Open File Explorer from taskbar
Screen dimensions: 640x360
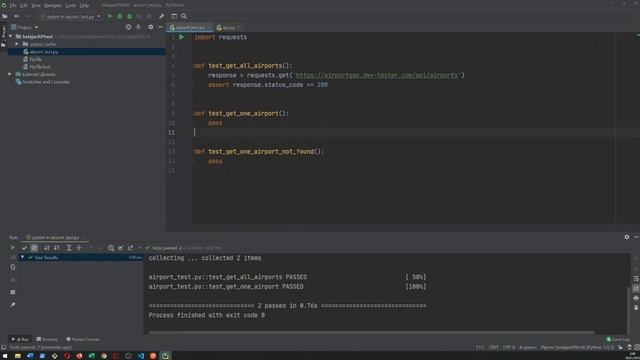(x=18, y=356)
